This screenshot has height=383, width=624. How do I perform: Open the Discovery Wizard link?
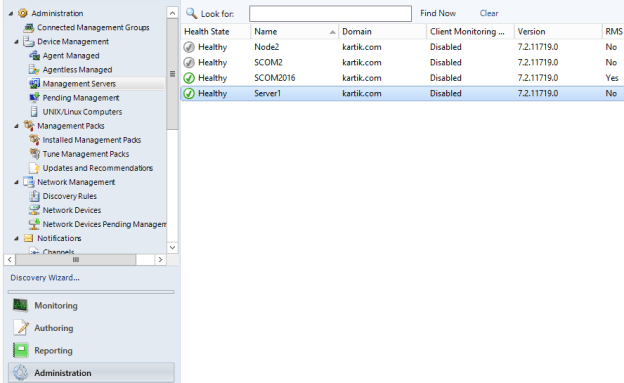(45, 277)
